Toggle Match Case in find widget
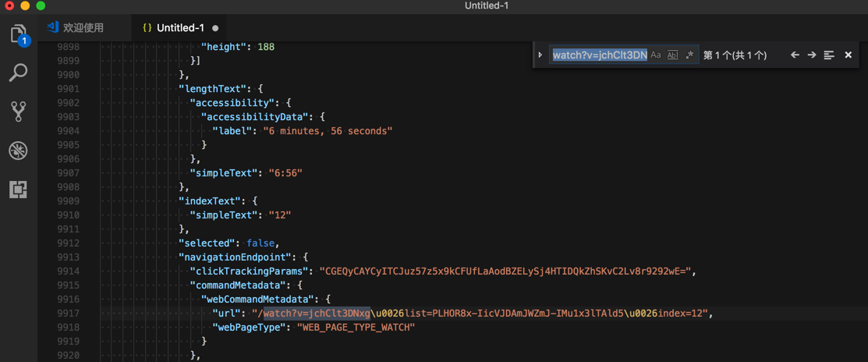Viewport: 868px width, 362px height. click(655, 55)
